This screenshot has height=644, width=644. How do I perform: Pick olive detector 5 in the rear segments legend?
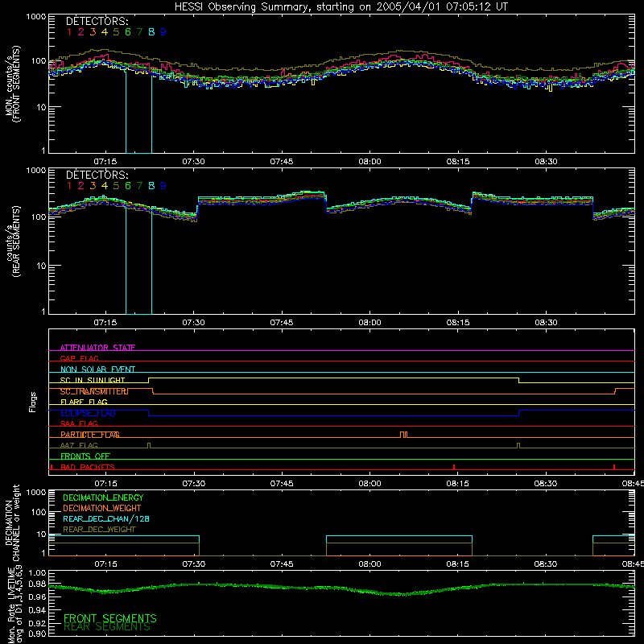point(116,186)
